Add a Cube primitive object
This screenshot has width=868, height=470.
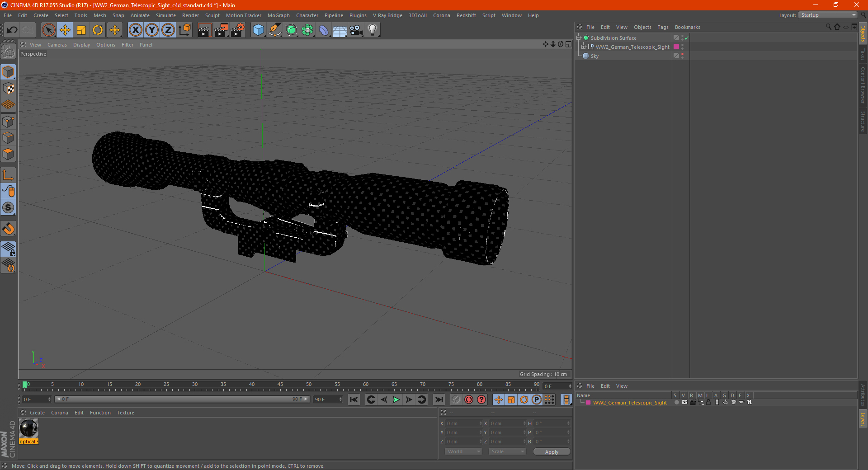click(259, 30)
